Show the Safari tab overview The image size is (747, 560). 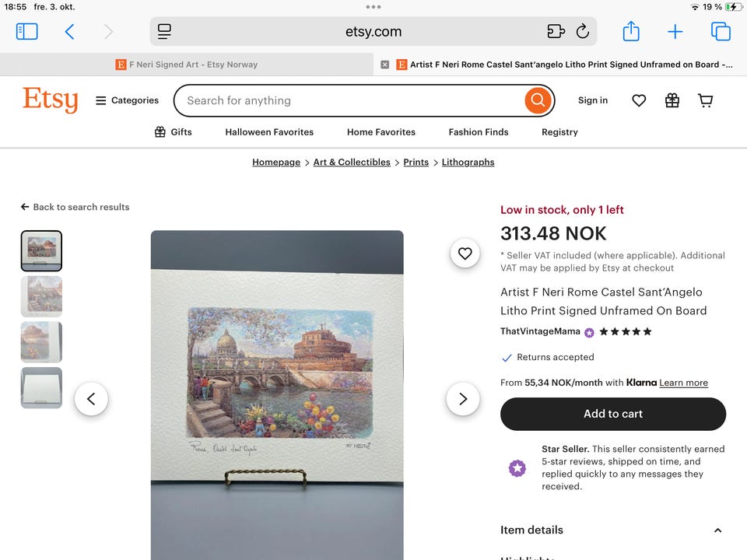click(x=721, y=31)
